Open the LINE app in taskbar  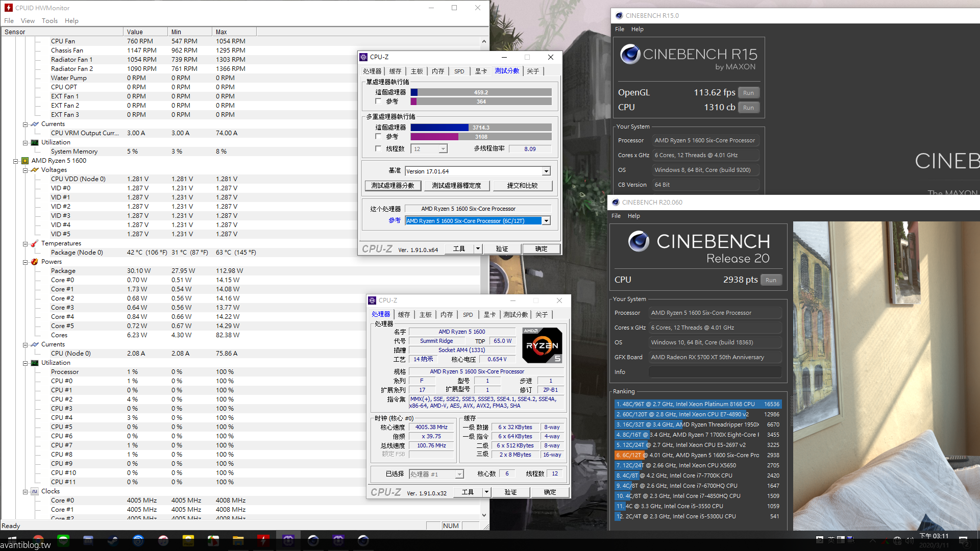63,540
